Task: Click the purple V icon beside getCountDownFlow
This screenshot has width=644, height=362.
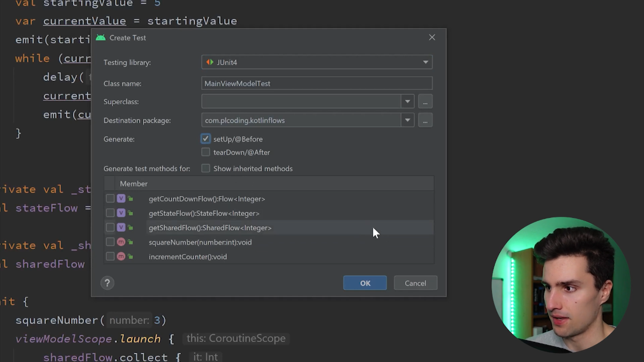Action: (x=121, y=198)
